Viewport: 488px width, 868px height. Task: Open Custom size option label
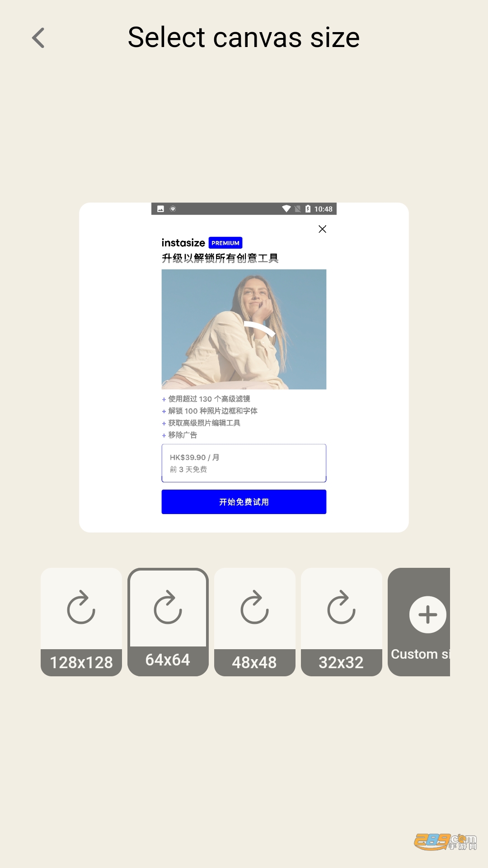tap(420, 654)
